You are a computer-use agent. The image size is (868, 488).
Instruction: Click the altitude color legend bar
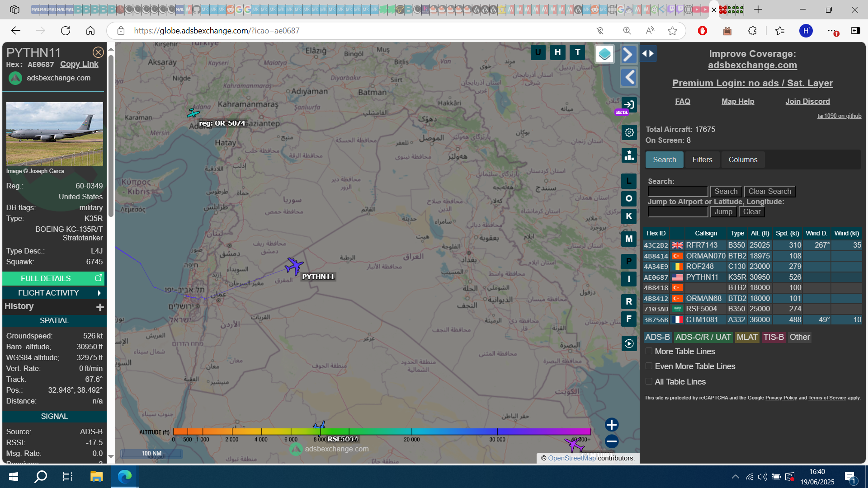pos(382,432)
